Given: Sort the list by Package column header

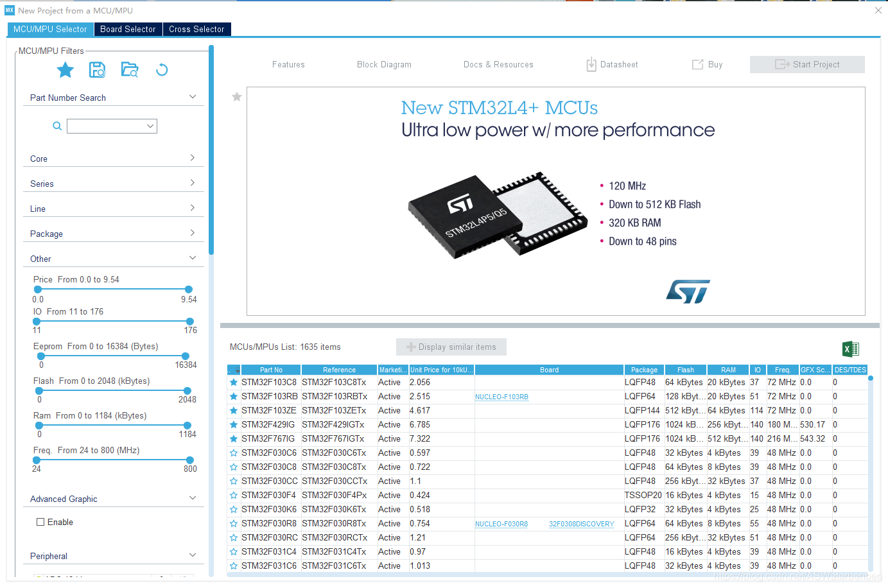Looking at the screenshot, I should (644, 370).
